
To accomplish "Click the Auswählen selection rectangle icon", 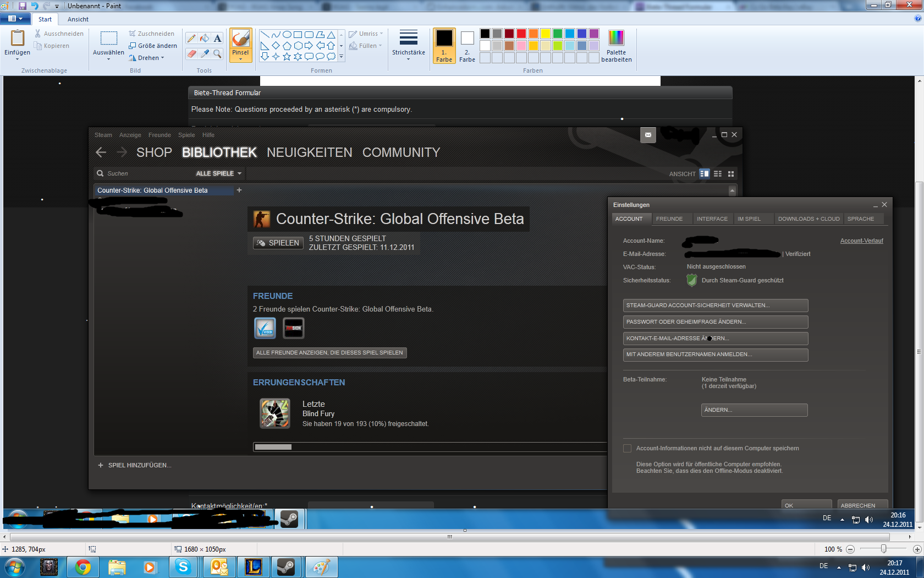I will [x=109, y=38].
